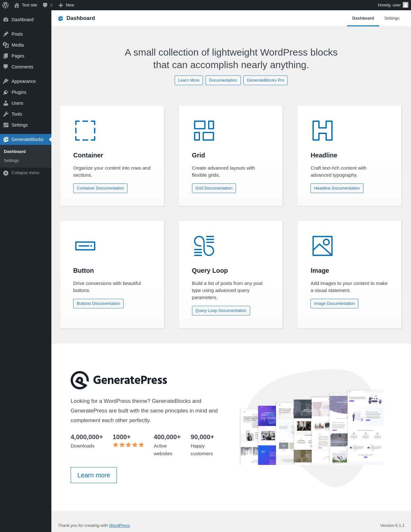Open the Users menu
The width and height of the screenshot is (411, 532).
pos(26,103)
